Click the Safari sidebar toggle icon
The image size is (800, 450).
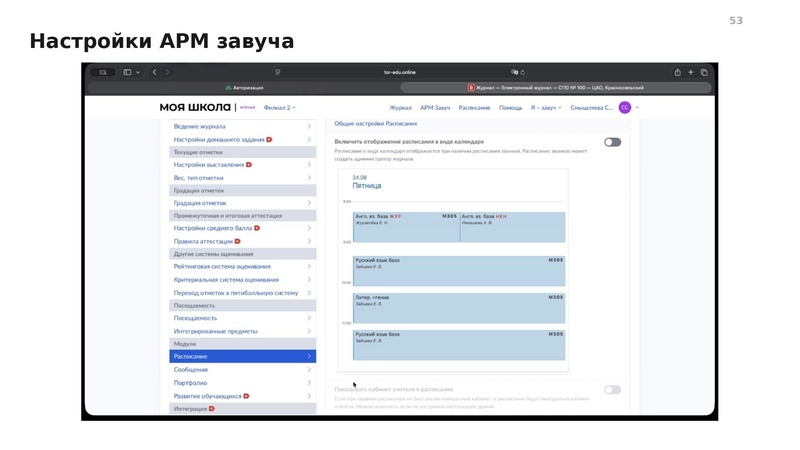[x=128, y=72]
